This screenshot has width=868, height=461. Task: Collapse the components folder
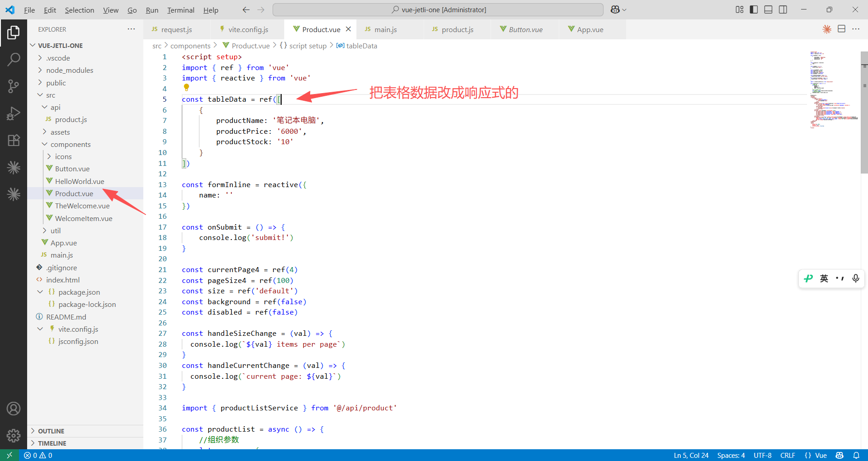[85, 144]
